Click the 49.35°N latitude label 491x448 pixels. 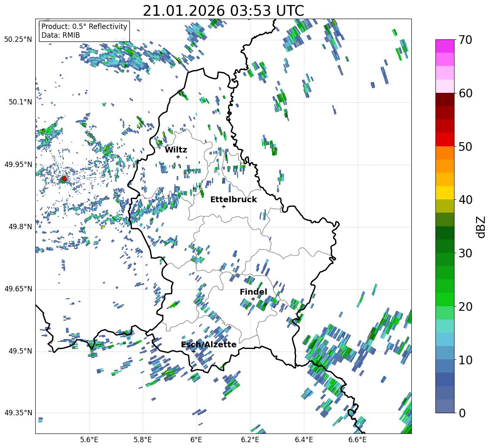[18, 413]
